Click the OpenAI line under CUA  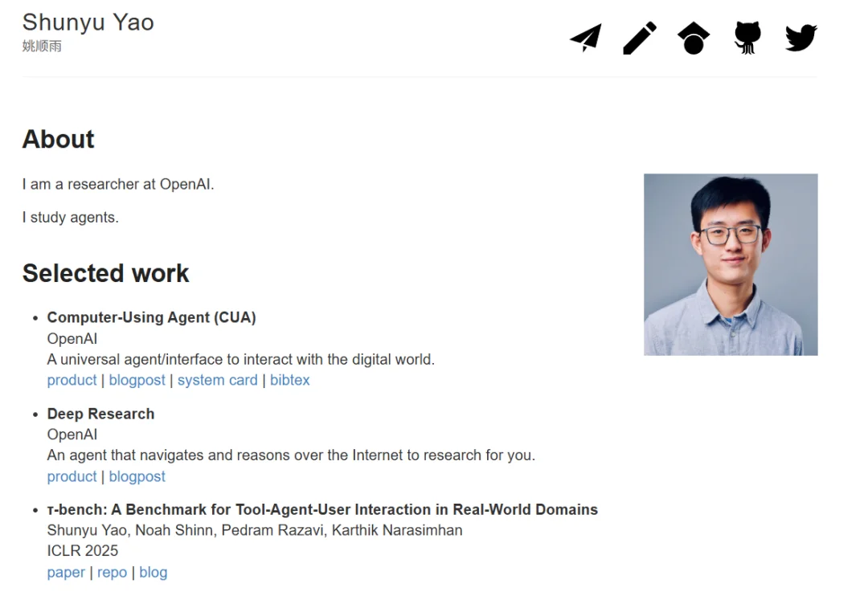(72, 339)
